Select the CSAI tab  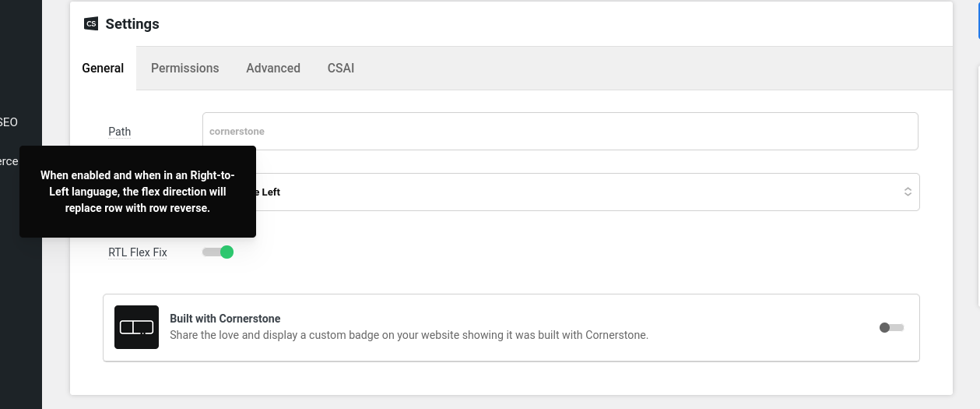pyautogui.click(x=341, y=69)
